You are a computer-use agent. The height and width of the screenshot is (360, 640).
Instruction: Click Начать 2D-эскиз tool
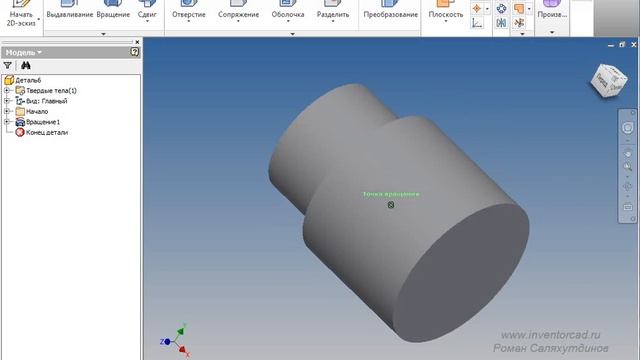[21, 13]
